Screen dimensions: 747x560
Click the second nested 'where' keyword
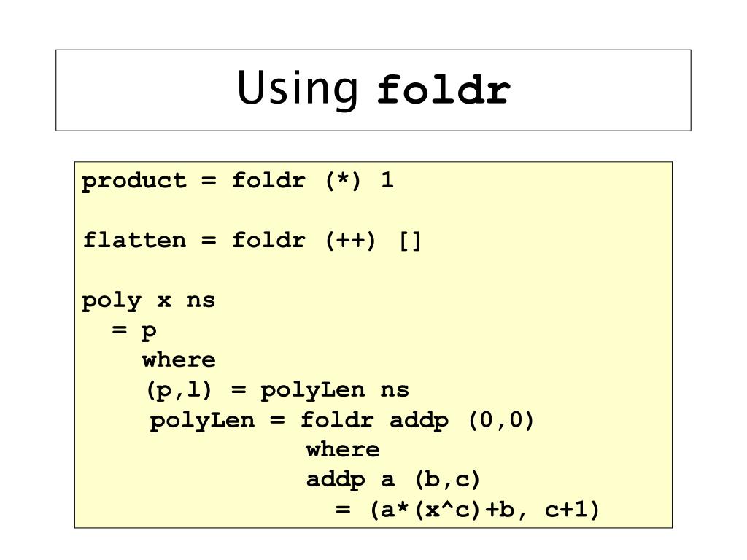(x=343, y=449)
